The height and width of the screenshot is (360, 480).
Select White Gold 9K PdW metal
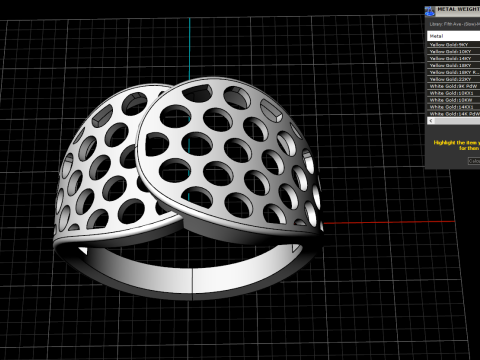tap(454, 86)
